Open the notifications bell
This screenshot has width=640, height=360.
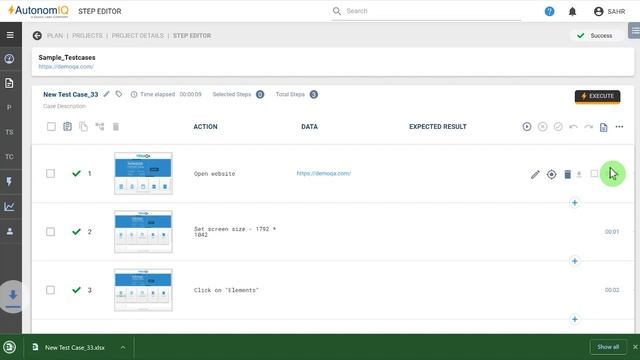tap(572, 11)
